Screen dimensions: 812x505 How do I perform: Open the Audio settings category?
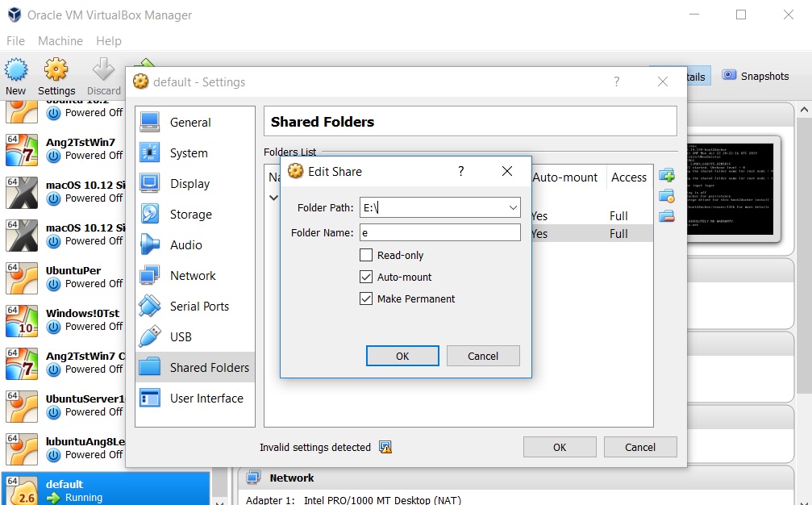click(195, 244)
